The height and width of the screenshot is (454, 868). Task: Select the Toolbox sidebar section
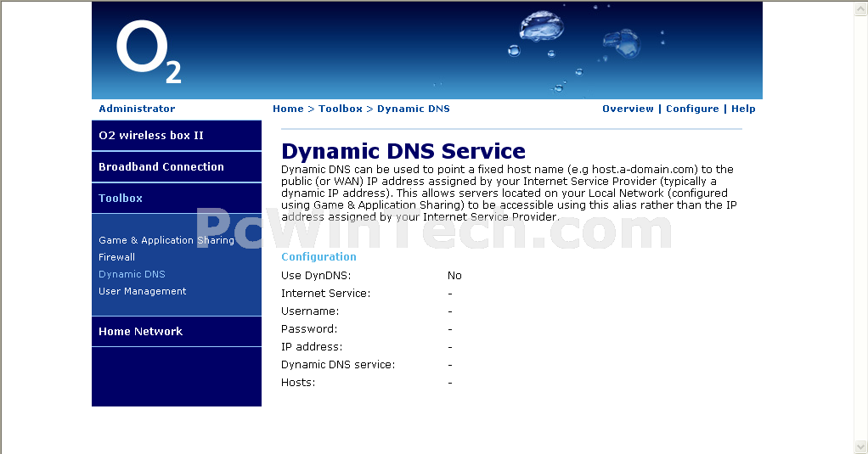tap(176, 199)
